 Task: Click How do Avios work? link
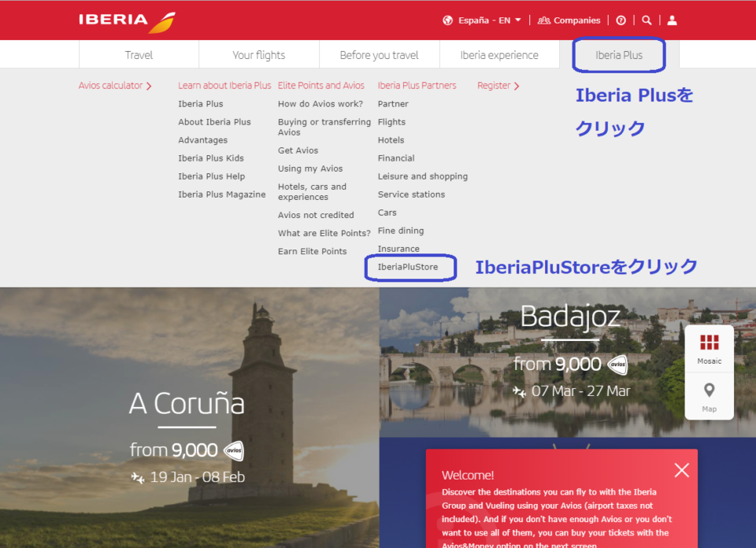pyautogui.click(x=321, y=104)
